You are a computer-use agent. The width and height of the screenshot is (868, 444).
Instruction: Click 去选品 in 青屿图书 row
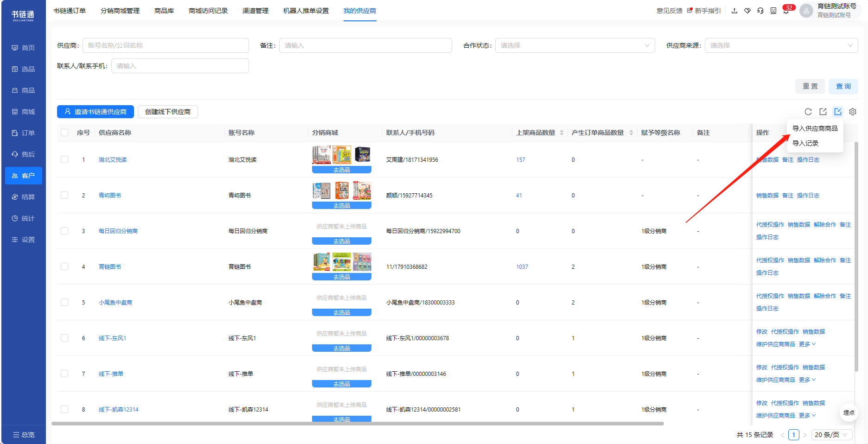(x=342, y=205)
